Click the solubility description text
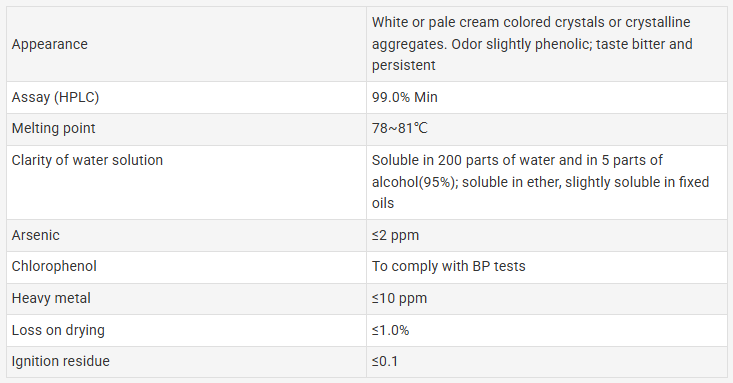 [540, 181]
